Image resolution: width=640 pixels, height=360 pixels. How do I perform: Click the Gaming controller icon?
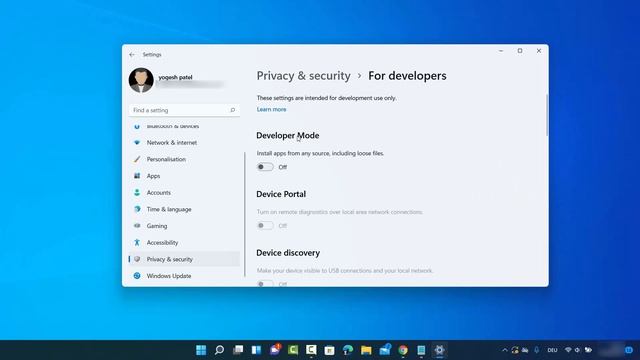point(137,226)
